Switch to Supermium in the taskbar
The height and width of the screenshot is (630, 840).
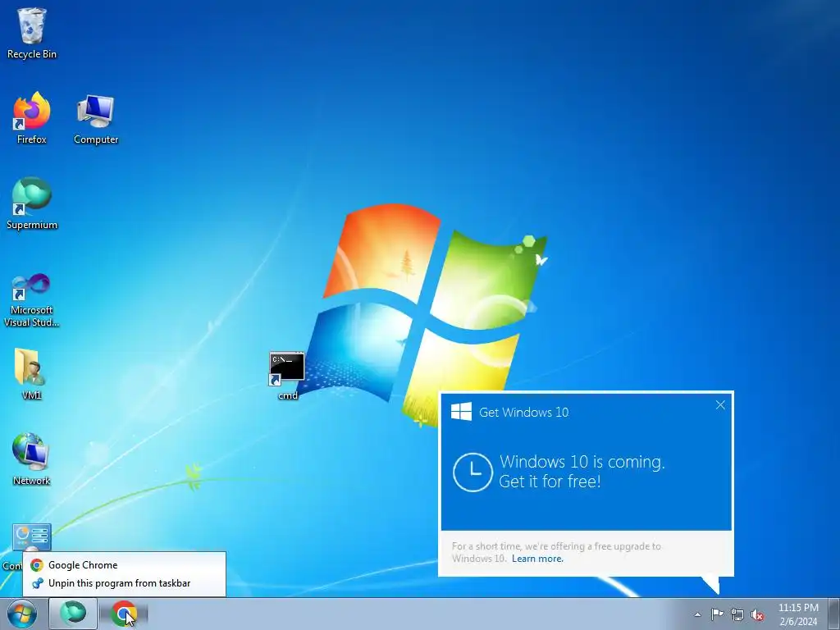click(x=73, y=614)
